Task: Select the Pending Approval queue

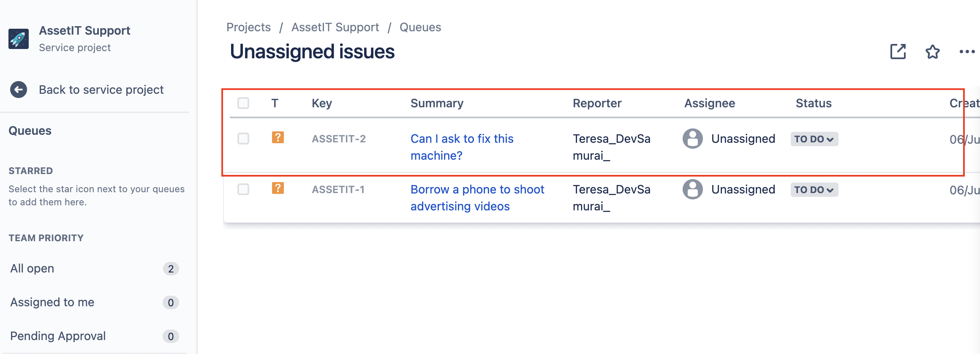Action: tap(58, 336)
